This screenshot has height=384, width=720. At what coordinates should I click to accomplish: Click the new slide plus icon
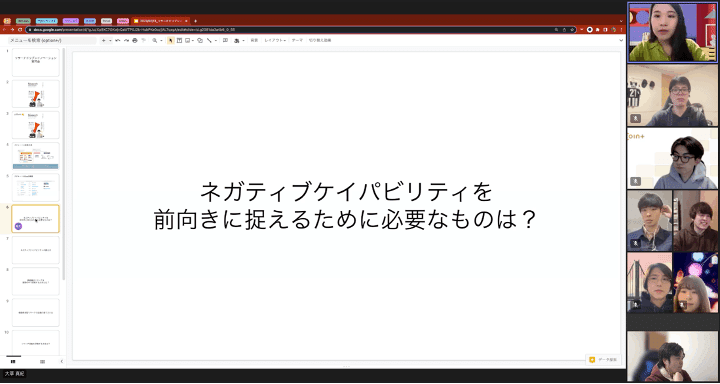click(103, 40)
